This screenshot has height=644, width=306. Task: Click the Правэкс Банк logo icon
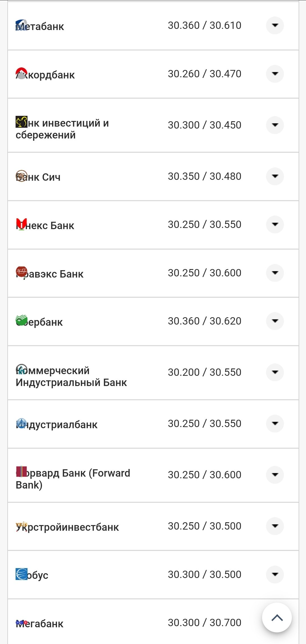(x=22, y=272)
